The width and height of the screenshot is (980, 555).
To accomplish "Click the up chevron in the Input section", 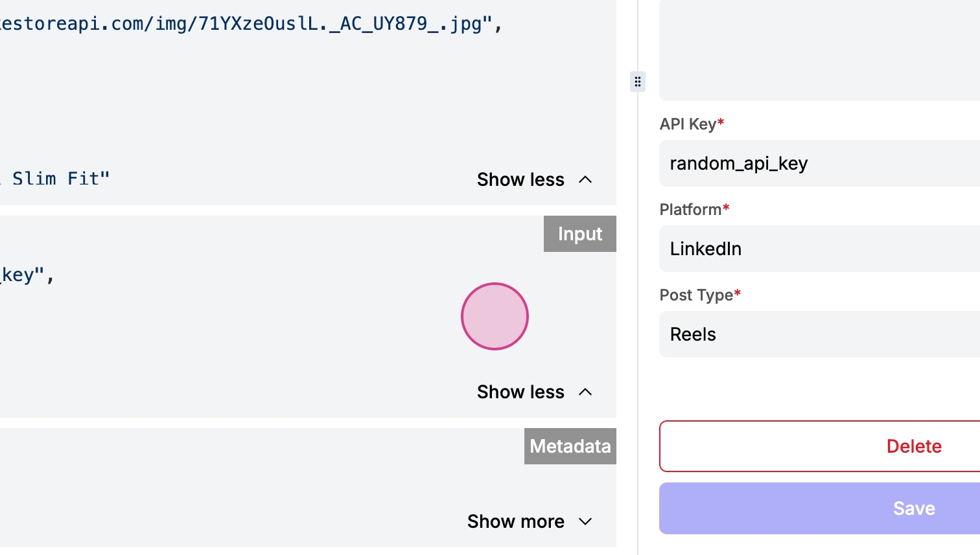I will pos(585,392).
